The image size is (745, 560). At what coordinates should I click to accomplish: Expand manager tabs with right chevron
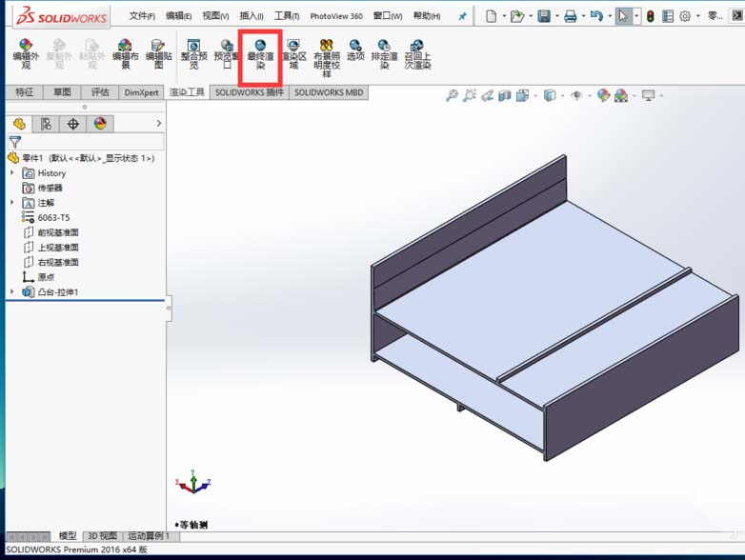click(159, 124)
